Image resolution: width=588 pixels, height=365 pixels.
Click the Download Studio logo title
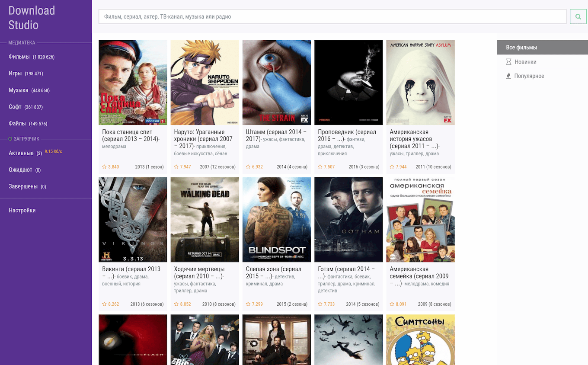tap(32, 17)
